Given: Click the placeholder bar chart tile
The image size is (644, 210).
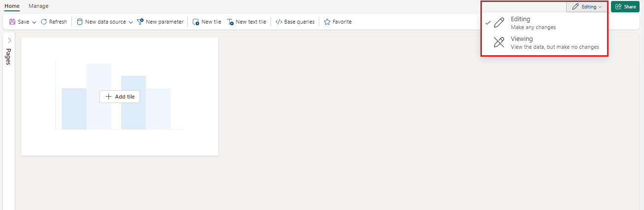Looking at the screenshot, I should pyautogui.click(x=120, y=97).
